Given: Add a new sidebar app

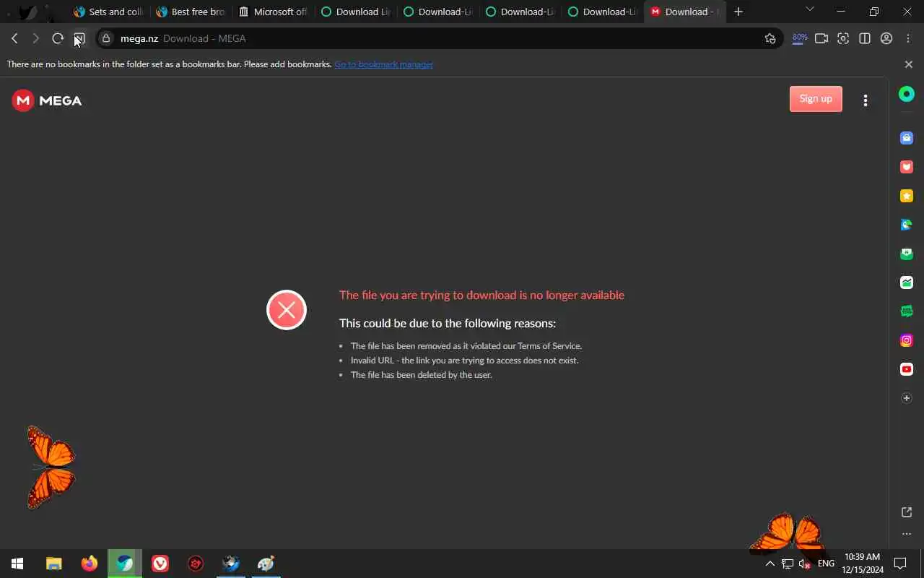Looking at the screenshot, I should click(x=907, y=398).
